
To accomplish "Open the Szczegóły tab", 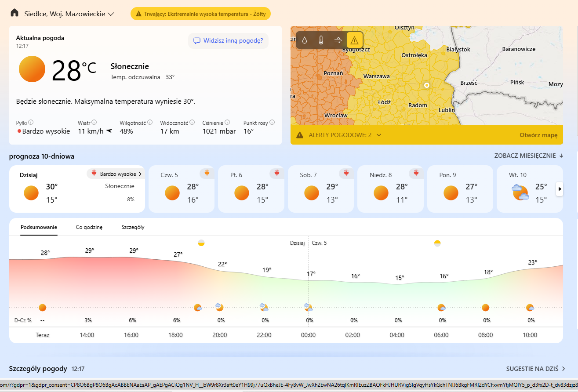I will pos(133,227).
